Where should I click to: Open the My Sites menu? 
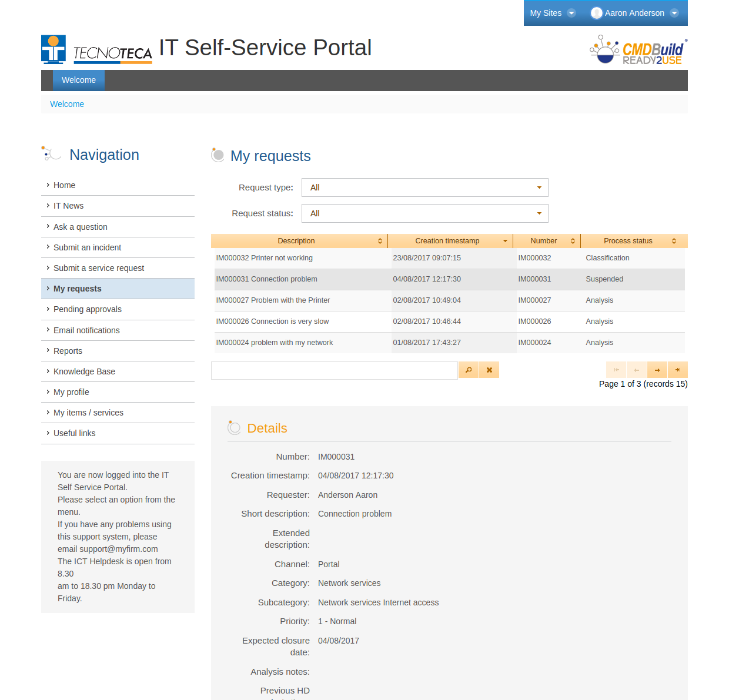(552, 13)
